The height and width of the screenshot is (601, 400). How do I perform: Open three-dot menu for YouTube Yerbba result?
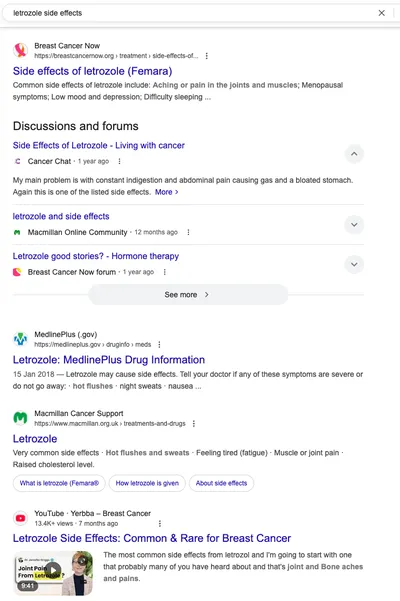(160, 524)
